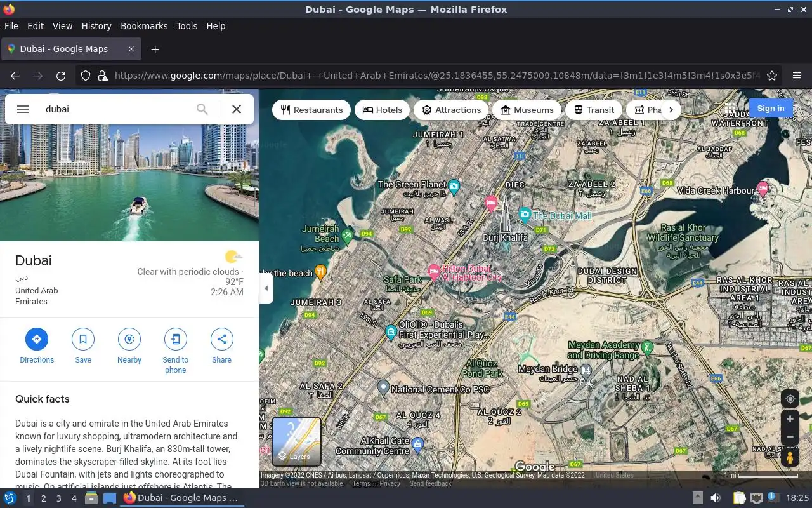Click the Street View pegman icon
This screenshot has width=812, height=508.
pos(790,457)
